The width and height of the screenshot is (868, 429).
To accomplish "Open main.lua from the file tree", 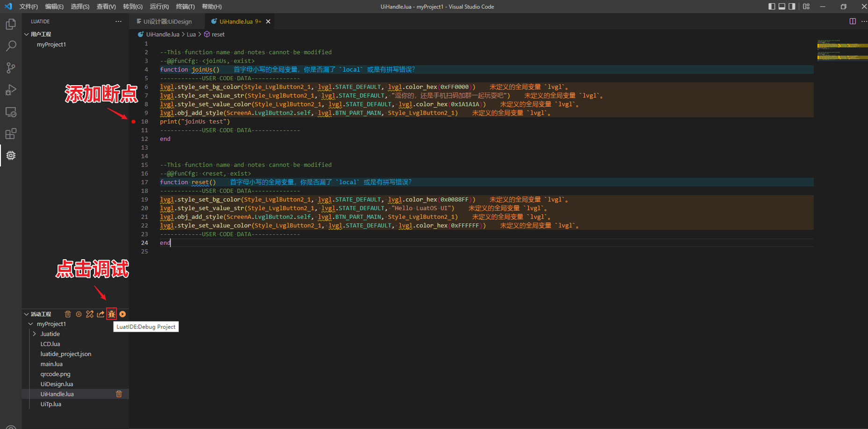I will (51, 364).
